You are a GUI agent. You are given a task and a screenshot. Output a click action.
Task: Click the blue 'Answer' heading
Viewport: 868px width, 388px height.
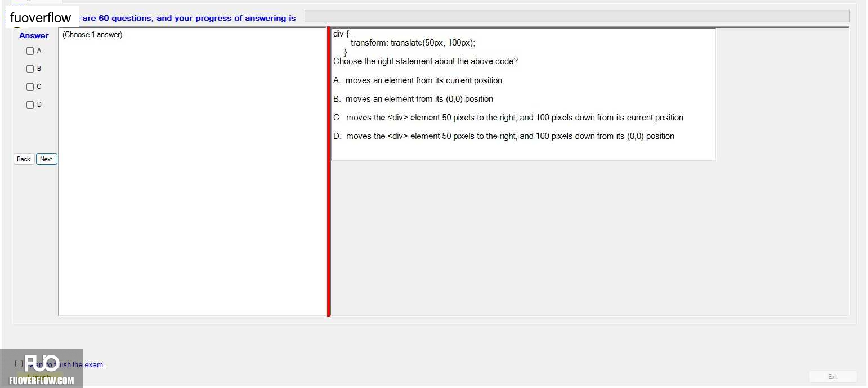coord(34,35)
